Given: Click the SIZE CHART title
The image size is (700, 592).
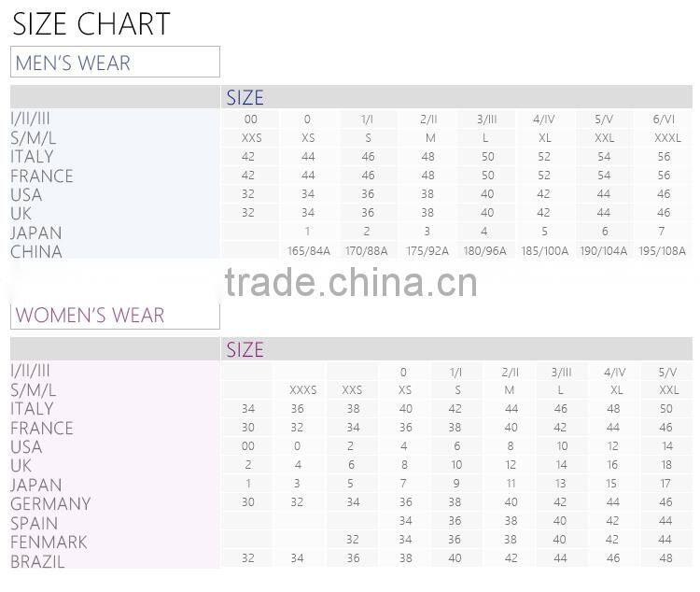Looking at the screenshot, I should pyautogui.click(x=91, y=23).
